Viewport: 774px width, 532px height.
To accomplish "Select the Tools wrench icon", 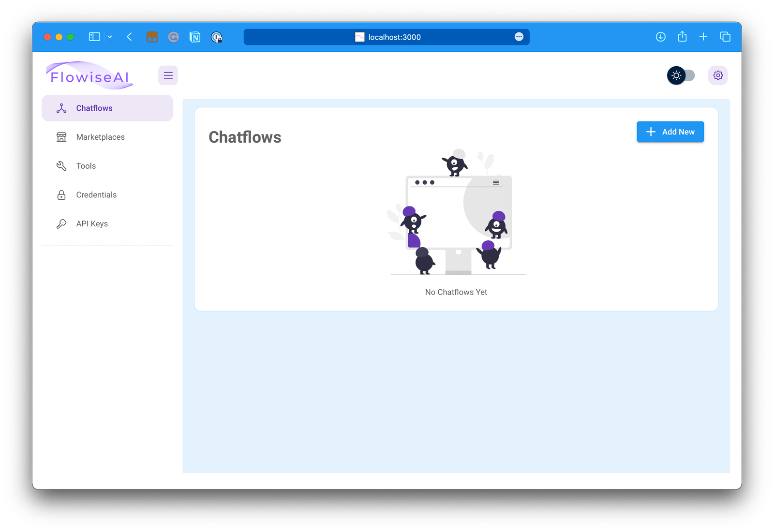I will coord(61,166).
